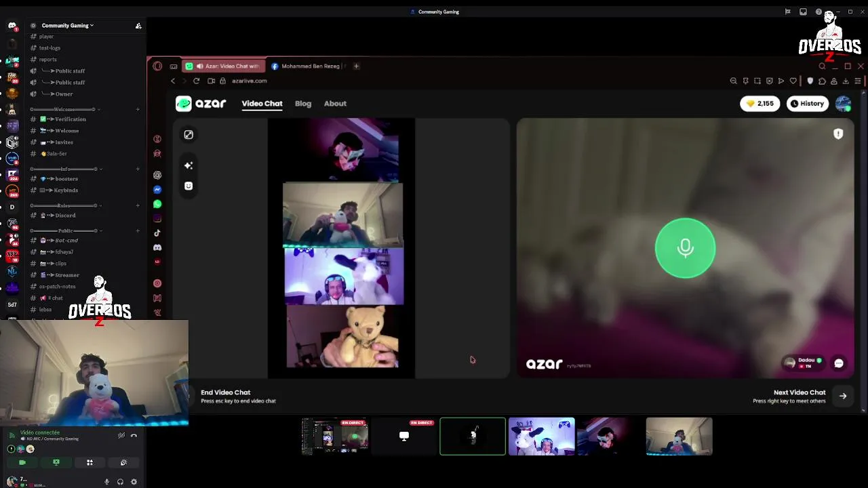Open a new browser tab with plus
The width and height of the screenshot is (868, 488).
tap(357, 66)
